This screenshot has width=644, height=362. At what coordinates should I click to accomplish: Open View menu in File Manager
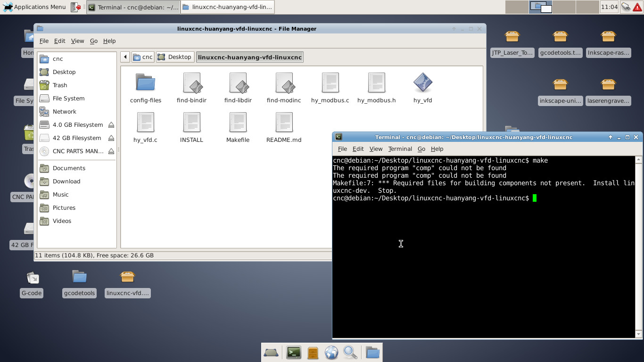click(x=77, y=41)
